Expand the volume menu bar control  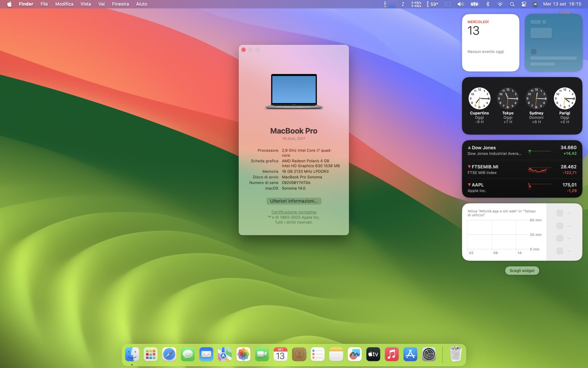[x=460, y=4]
